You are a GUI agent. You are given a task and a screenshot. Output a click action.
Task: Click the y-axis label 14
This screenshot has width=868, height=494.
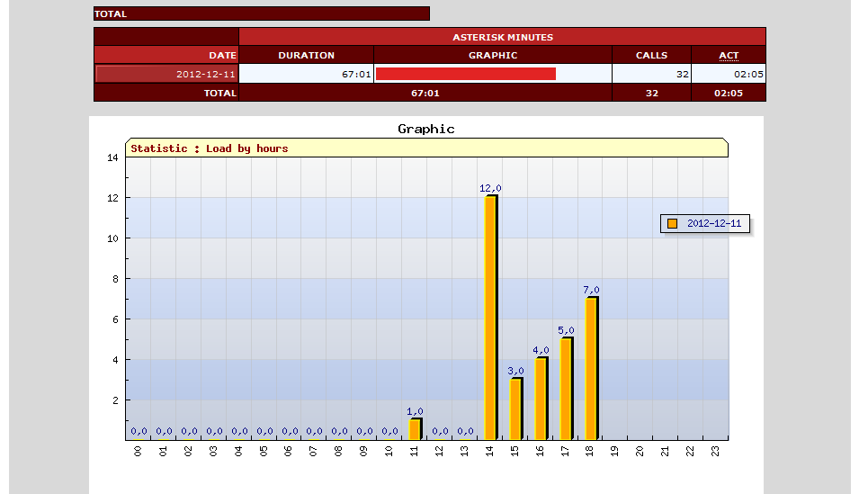[112, 157]
